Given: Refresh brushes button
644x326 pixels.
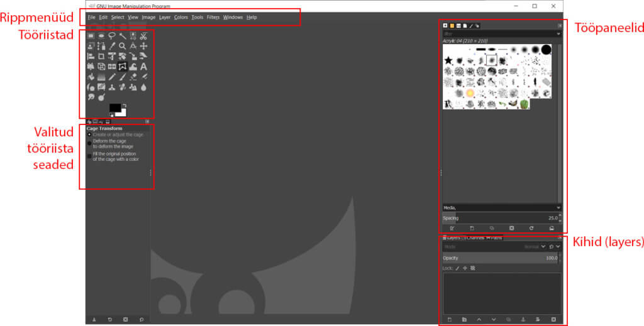Looking at the screenshot, I should pos(531,228).
